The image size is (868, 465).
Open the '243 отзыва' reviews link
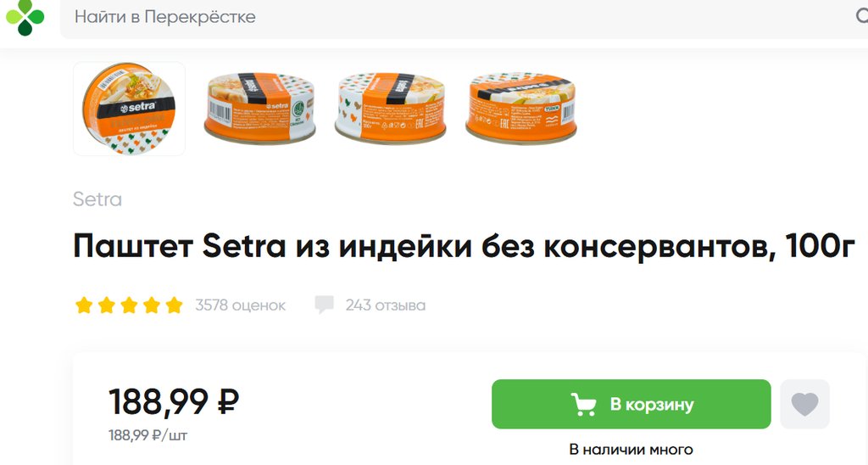point(386,305)
